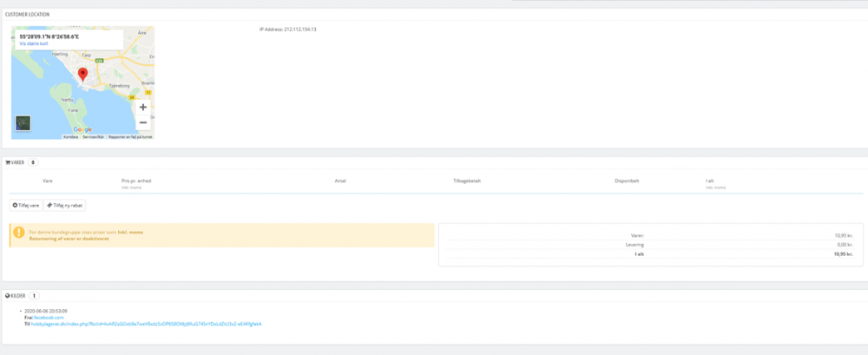The width and height of the screenshot is (868, 355).
Task: Switch map to satellite view thumbnail
Action: (23, 123)
